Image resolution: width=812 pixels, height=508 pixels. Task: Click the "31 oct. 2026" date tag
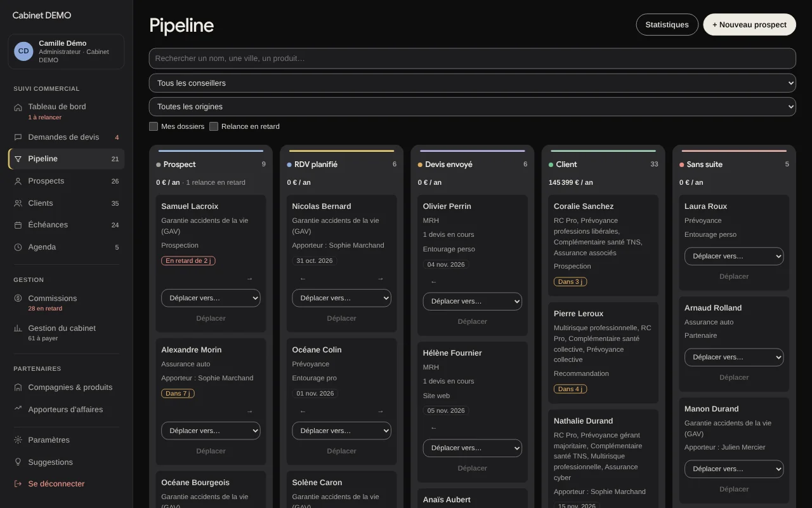click(x=315, y=261)
